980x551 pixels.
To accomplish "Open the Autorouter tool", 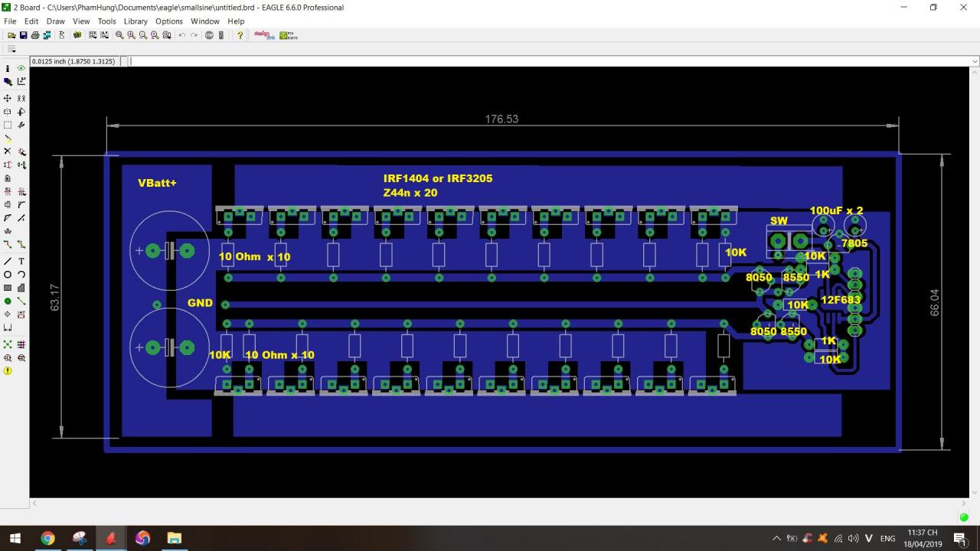I will pos(21,344).
